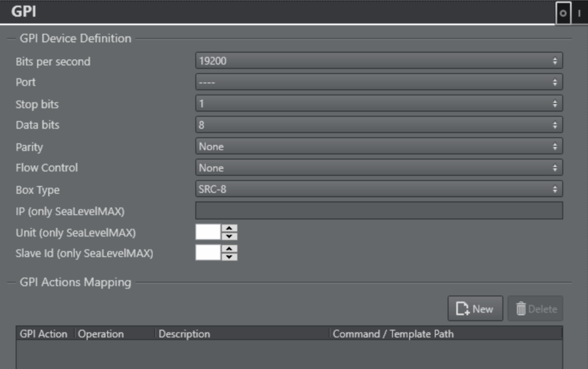This screenshot has width=588, height=369.
Task: Increase the Unit value with up arrow
Action: pyautogui.click(x=229, y=228)
